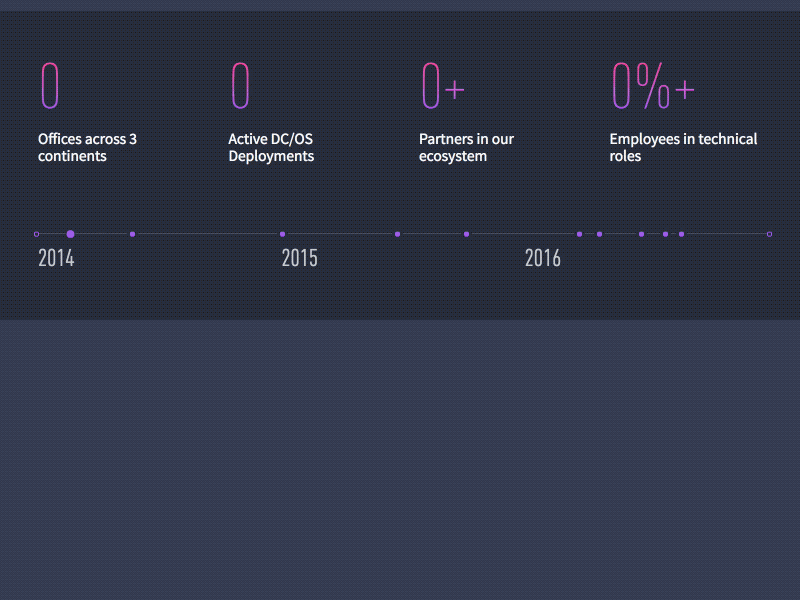Image resolution: width=800 pixels, height=600 pixels.
Task: Click the plus sign after the percent symbol
Action: pyautogui.click(x=686, y=90)
